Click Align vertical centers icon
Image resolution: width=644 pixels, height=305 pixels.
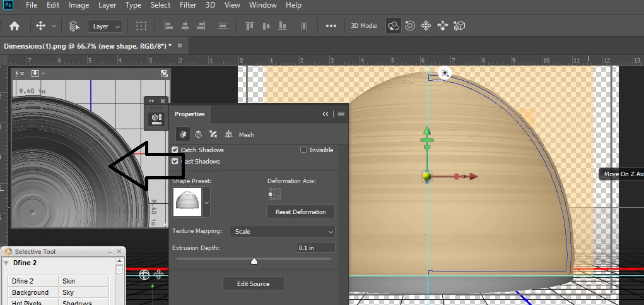(266, 27)
